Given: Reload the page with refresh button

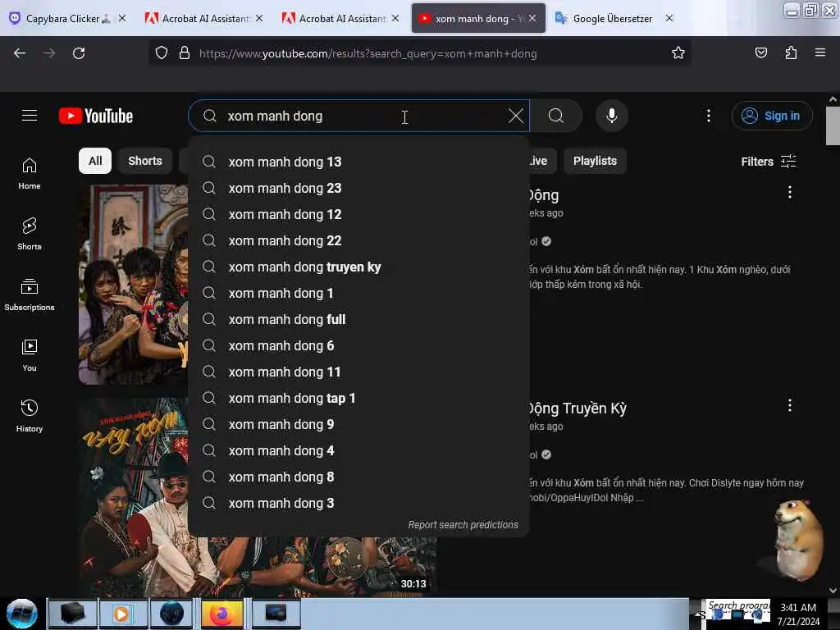Looking at the screenshot, I should click(79, 53).
